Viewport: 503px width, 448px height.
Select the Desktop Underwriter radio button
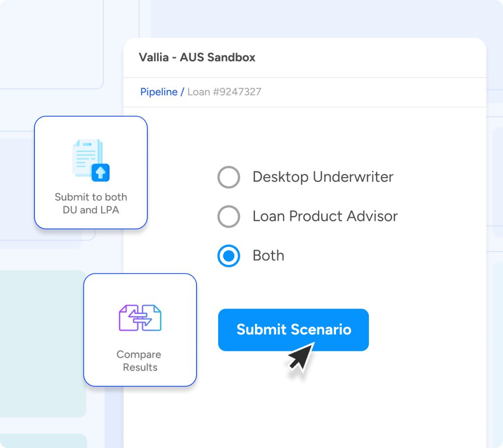pyautogui.click(x=228, y=177)
